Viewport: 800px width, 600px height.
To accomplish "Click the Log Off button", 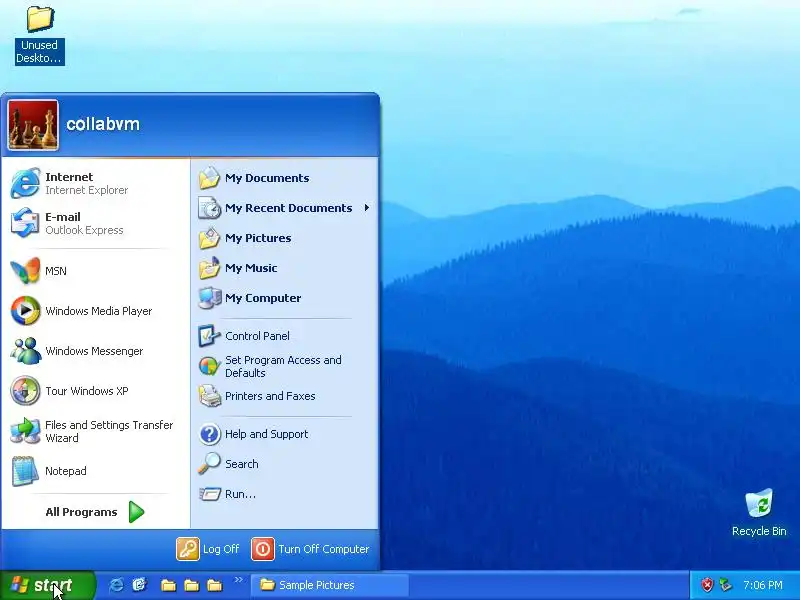I will click(x=208, y=549).
